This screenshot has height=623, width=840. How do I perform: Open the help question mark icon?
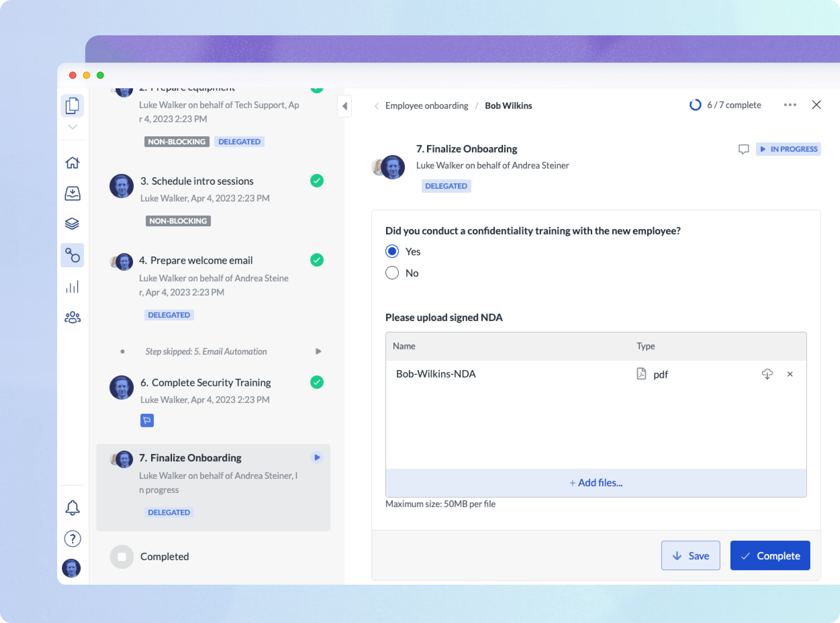(72, 539)
